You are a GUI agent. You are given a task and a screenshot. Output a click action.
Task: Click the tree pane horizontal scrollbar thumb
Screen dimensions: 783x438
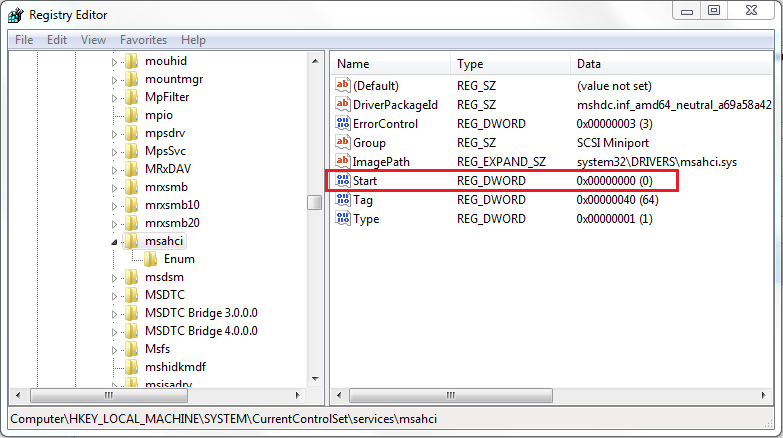[x=109, y=396]
